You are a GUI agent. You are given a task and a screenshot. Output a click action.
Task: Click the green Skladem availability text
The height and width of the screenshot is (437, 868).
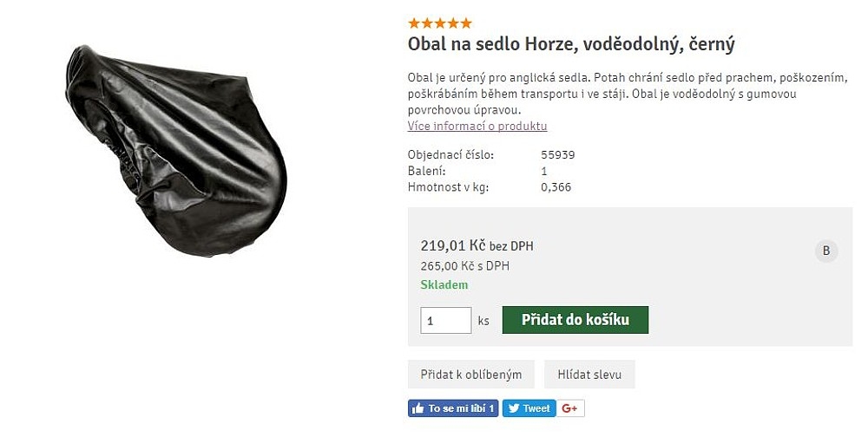(444, 285)
